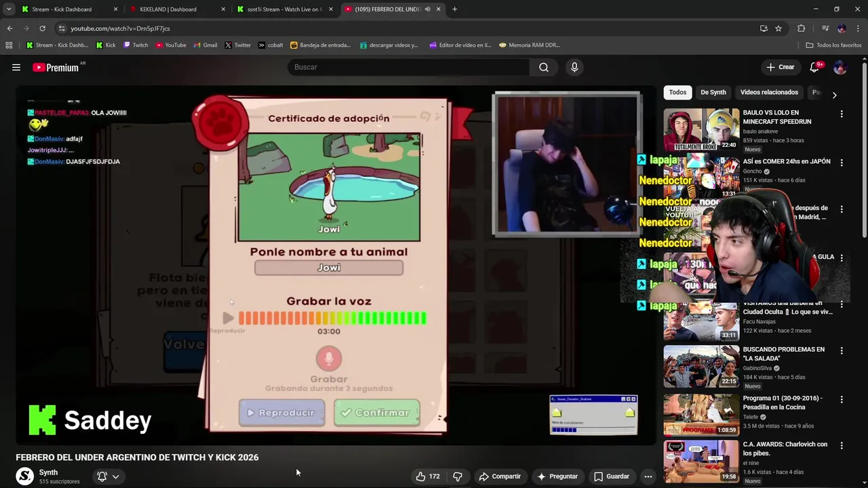Click the 515 suscriptores text

pos(59,482)
